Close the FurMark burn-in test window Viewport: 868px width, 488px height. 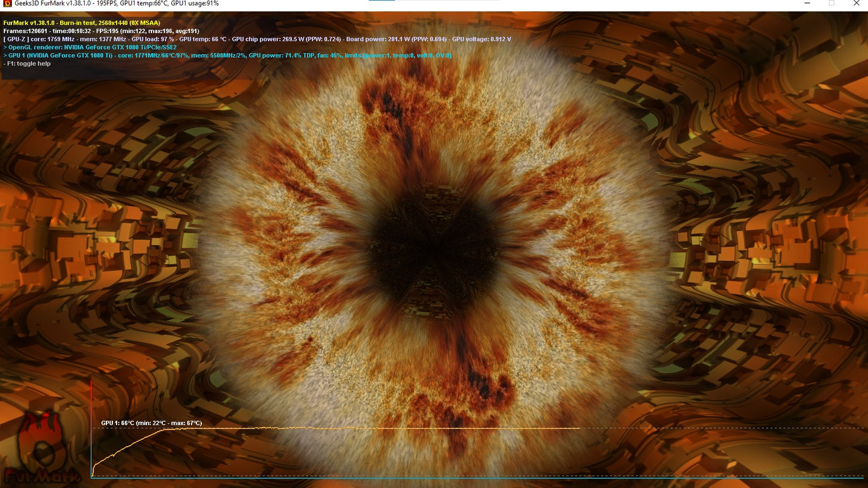coord(857,4)
